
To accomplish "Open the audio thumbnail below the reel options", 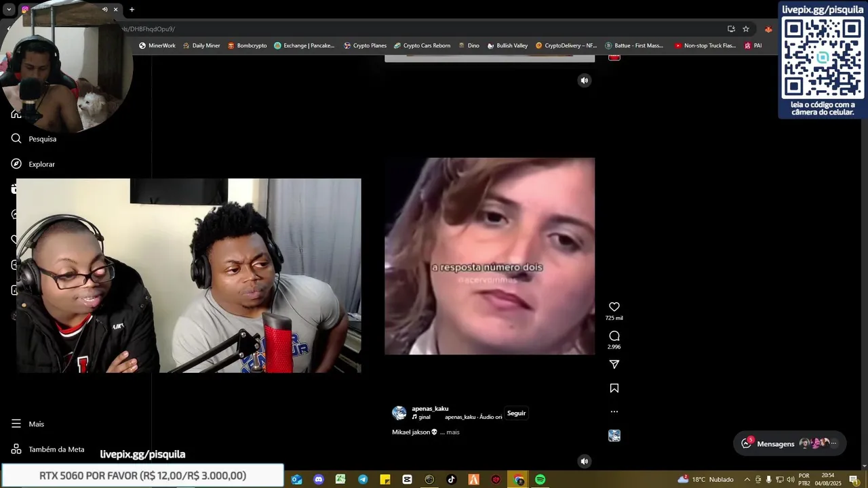I will (x=614, y=436).
